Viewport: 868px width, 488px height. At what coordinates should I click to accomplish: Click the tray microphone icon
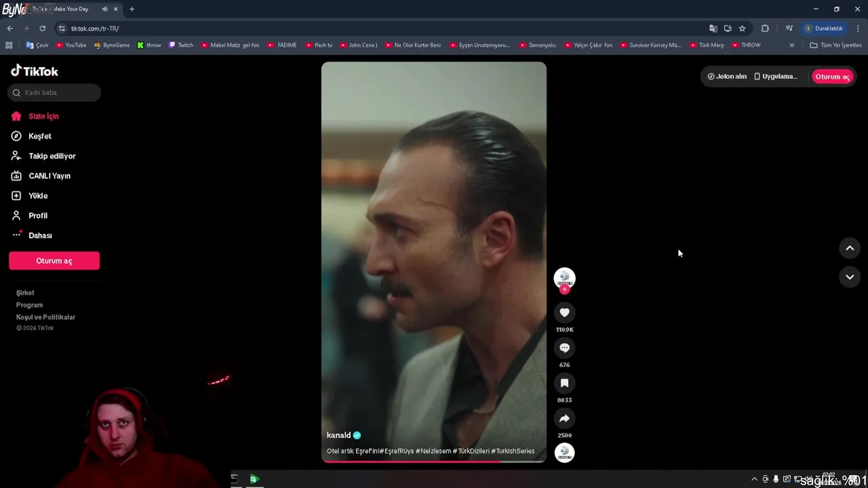(776, 479)
